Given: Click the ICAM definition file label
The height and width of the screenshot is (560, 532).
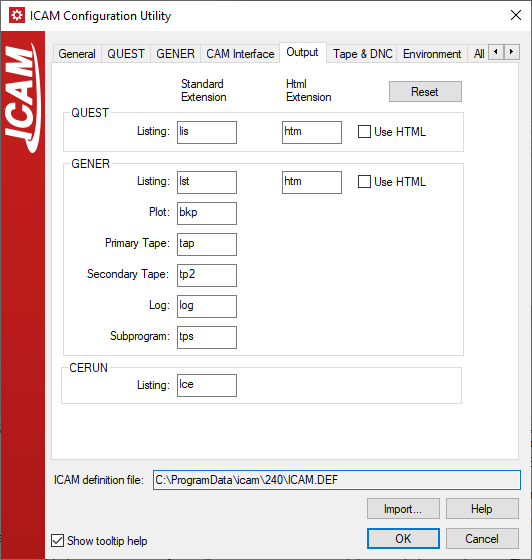Looking at the screenshot, I should [x=99, y=480].
